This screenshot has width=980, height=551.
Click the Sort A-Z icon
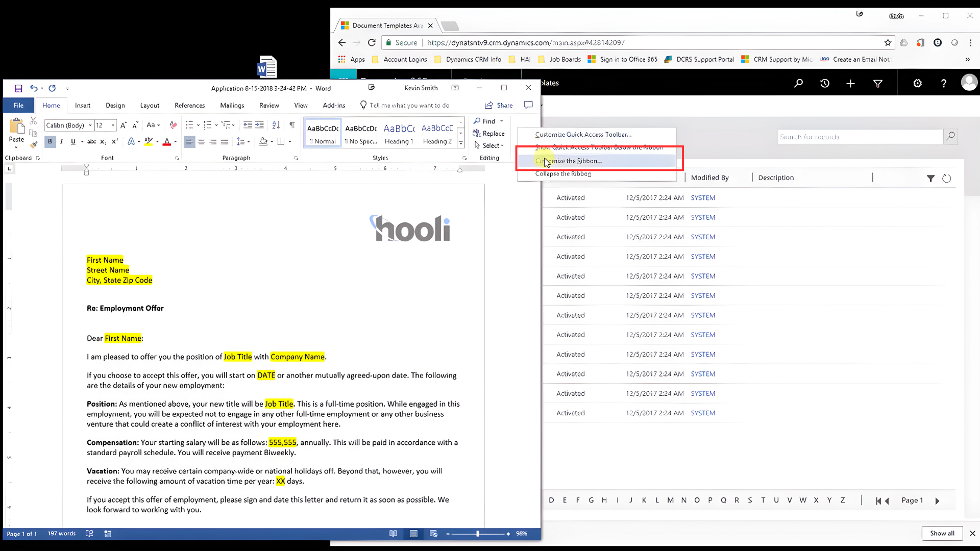click(x=276, y=125)
